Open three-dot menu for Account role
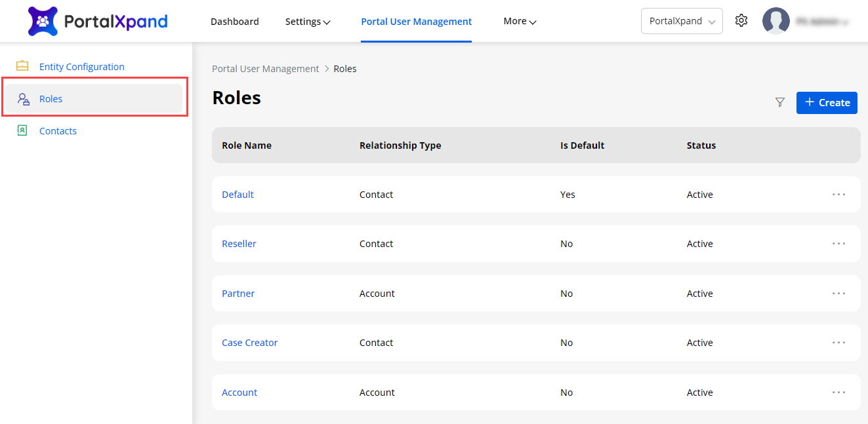This screenshot has width=868, height=424. click(x=838, y=393)
